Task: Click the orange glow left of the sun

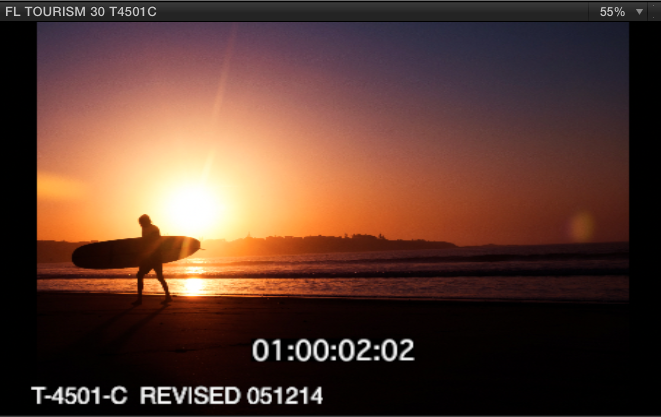Action: (70, 188)
